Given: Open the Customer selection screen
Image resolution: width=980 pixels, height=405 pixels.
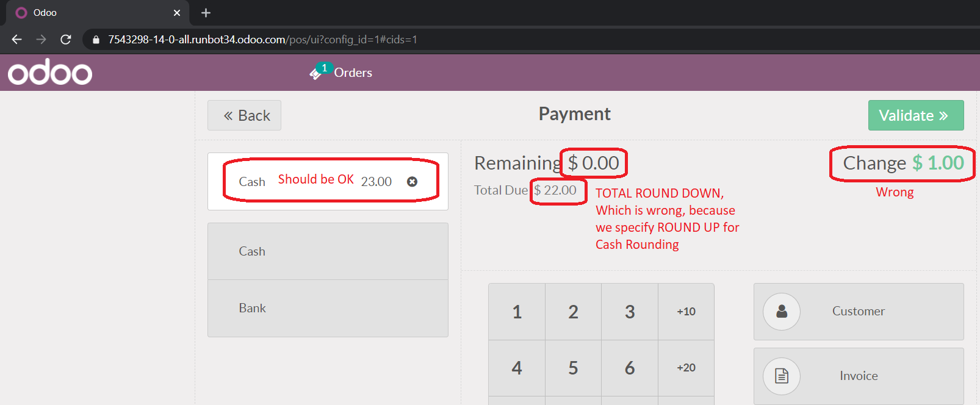Looking at the screenshot, I should pos(857,311).
